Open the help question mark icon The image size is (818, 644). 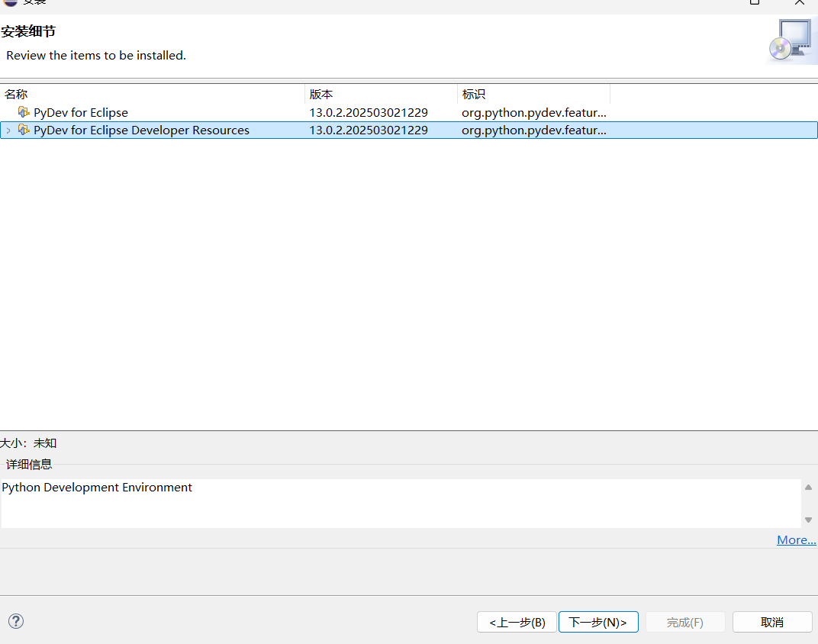pos(16,621)
